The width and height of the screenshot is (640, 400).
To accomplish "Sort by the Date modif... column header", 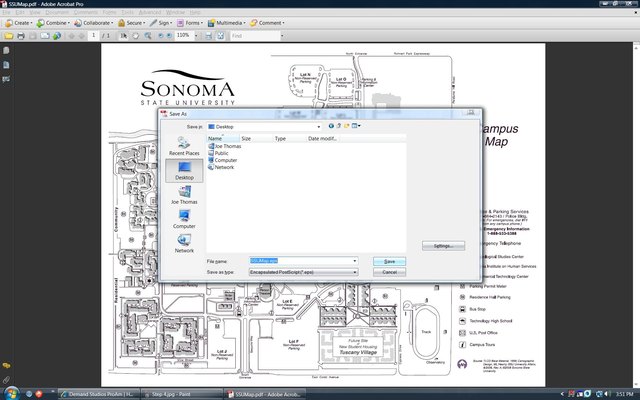I will [x=323, y=139].
